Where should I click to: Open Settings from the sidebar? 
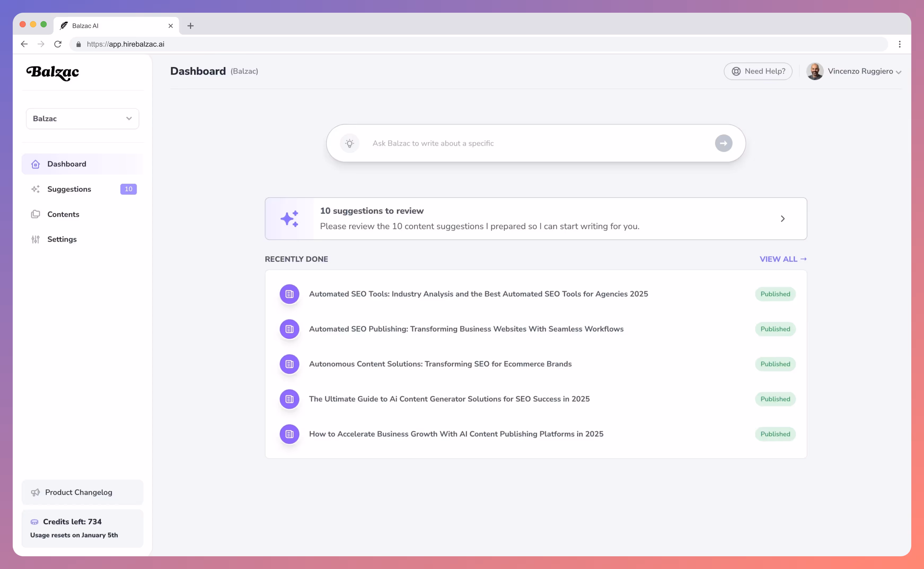coord(62,239)
